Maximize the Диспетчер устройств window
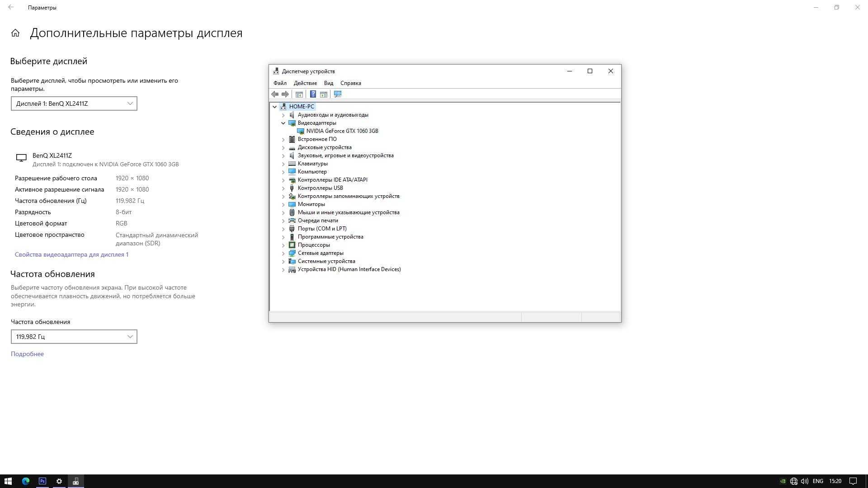This screenshot has height=488, width=868. (x=590, y=71)
